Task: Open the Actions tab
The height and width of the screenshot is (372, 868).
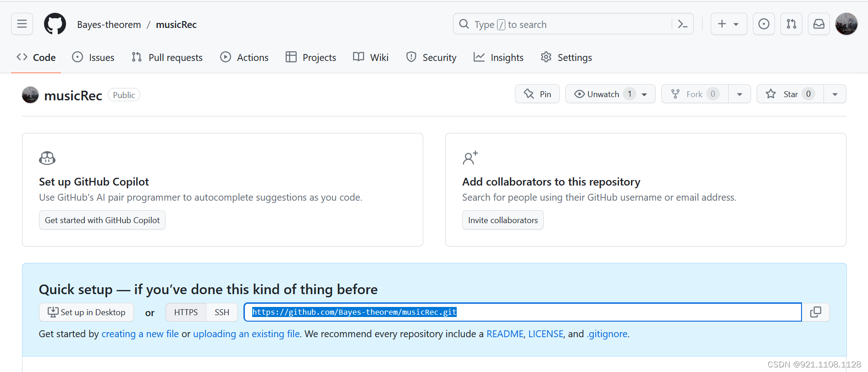Action: tap(244, 57)
